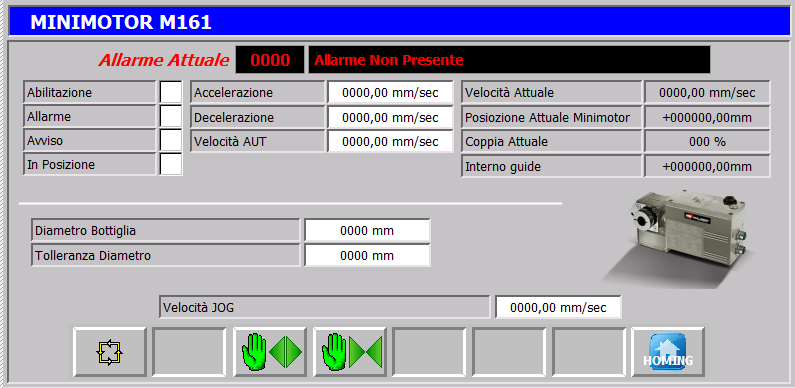Screen dimensions: 795x388
Task: Toggle the In Posizione indicator box
Action: pyautogui.click(x=171, y=164)
